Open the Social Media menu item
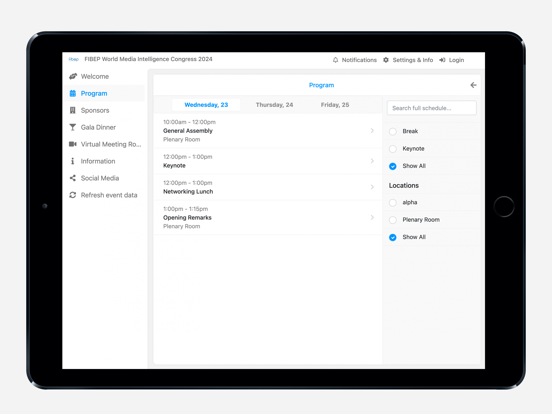 [x=105, y=178]
